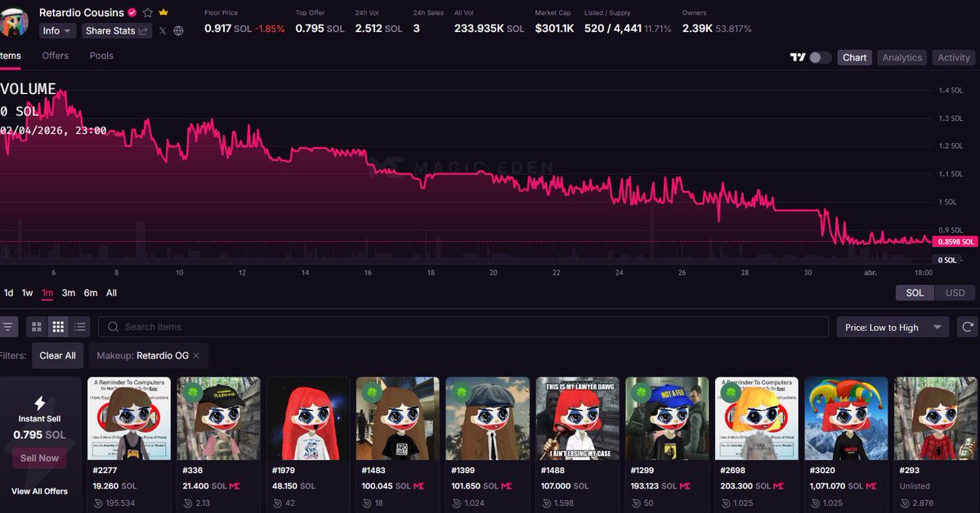Click the Floor Price value 0.917 SOL
Screen dimensions: 980x513
coord(228,29)
